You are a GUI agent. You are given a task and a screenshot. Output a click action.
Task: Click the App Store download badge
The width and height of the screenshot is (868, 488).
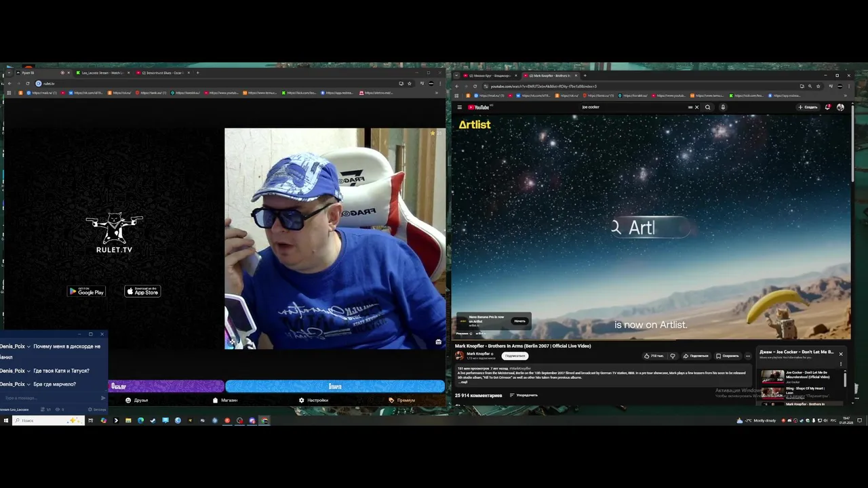click(x=142, y=291)
